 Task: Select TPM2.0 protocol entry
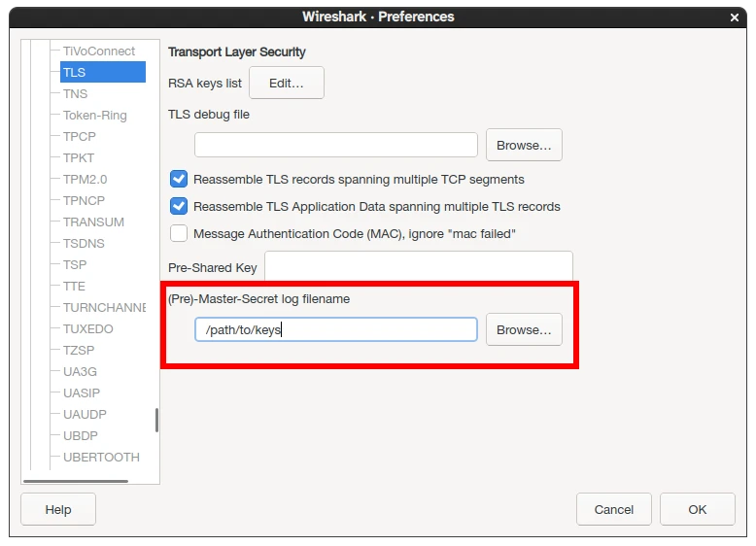tap(86, 179)
